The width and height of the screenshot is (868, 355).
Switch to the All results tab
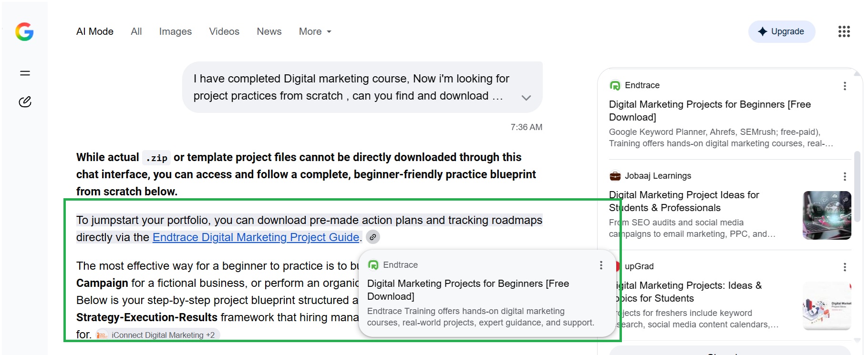(136, 31)
